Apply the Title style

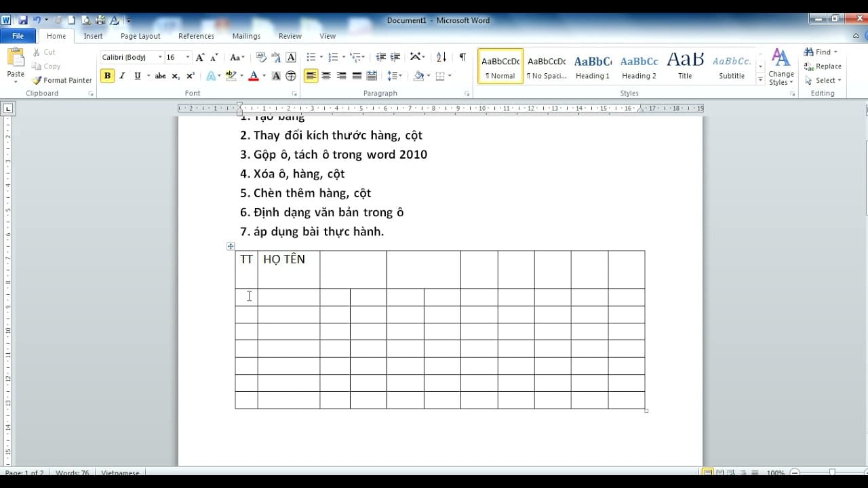[x=686, y=66]
